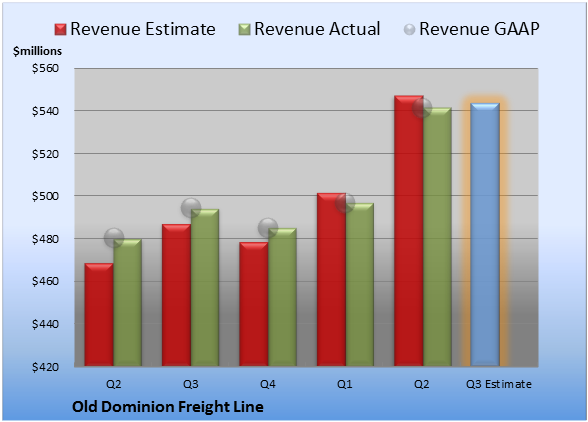
Task: Click the GAAP sphere marker above Q4
Action: pos(268,228)
